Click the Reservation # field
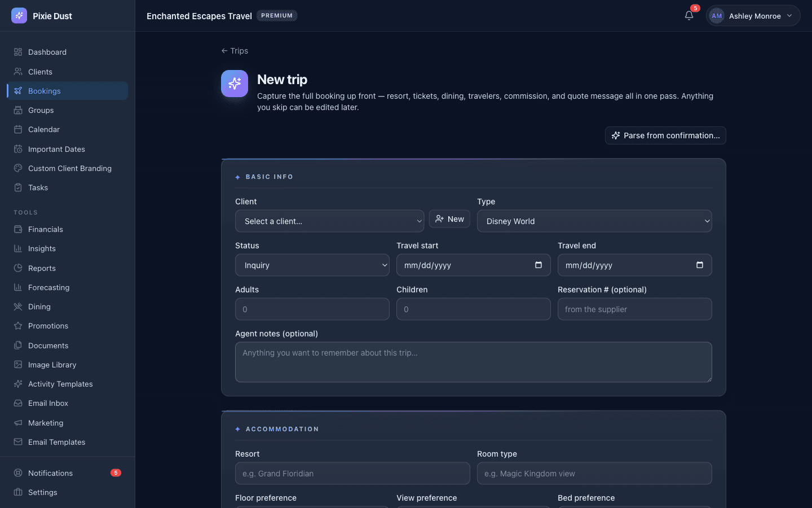Viewport: 812px width, 508px height. [x=635, y=309]
